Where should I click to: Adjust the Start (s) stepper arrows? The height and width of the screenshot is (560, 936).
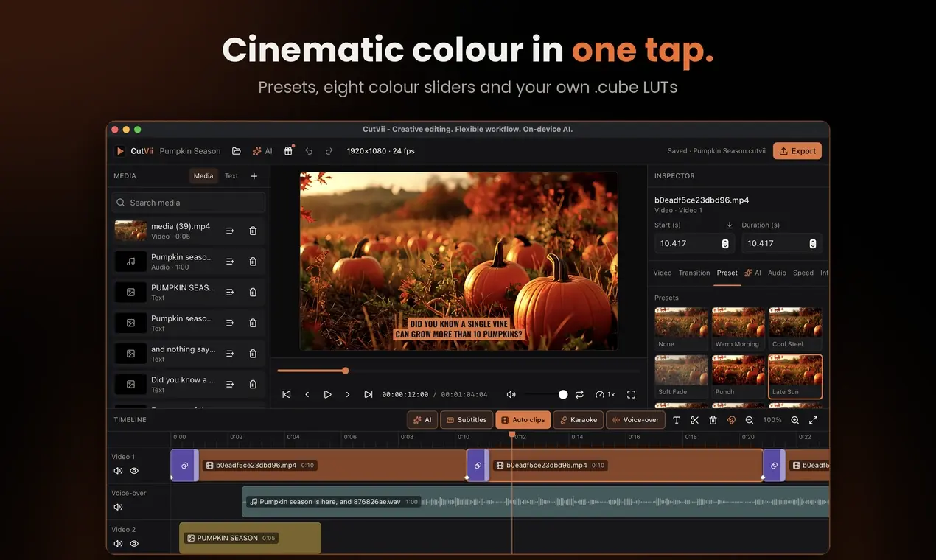tap(725, 244)
